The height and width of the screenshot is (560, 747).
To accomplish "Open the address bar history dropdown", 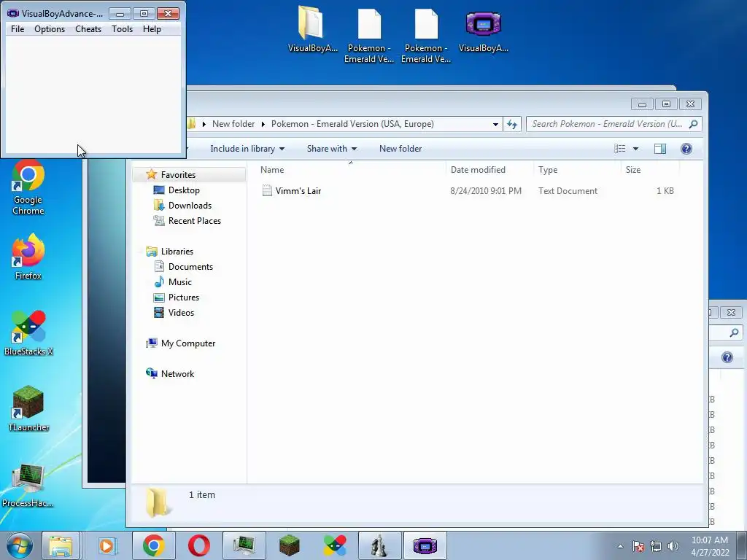I will click(x=495, y=124).
